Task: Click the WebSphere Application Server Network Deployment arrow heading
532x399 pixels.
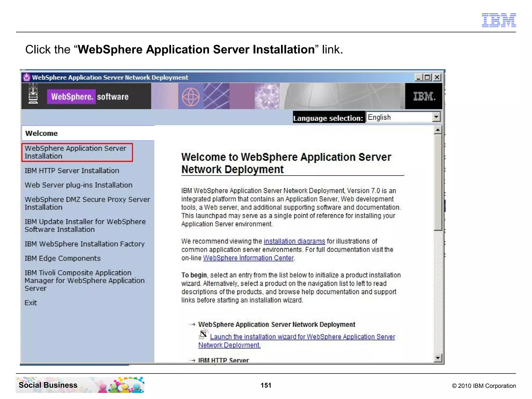Action: [x=277, y=324]
